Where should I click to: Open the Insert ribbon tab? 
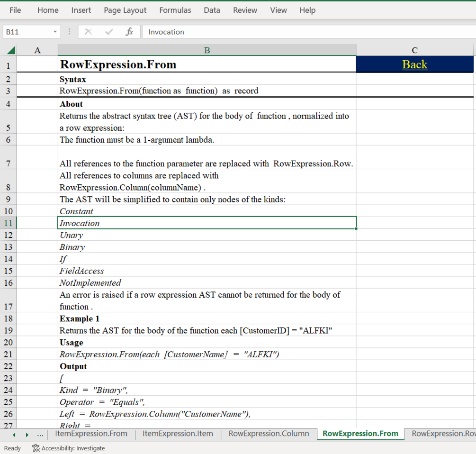coord(81,10)
